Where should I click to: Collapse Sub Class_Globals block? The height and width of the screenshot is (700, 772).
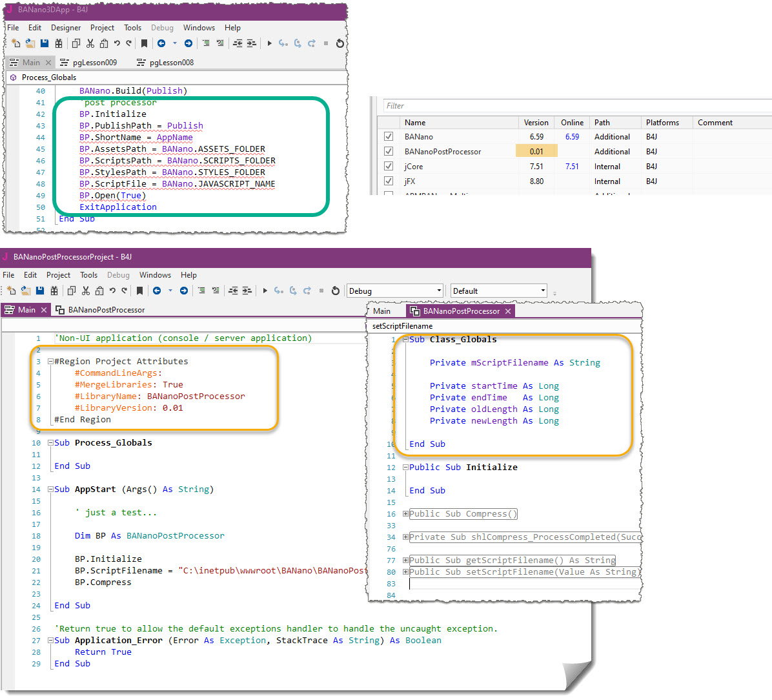405,339
